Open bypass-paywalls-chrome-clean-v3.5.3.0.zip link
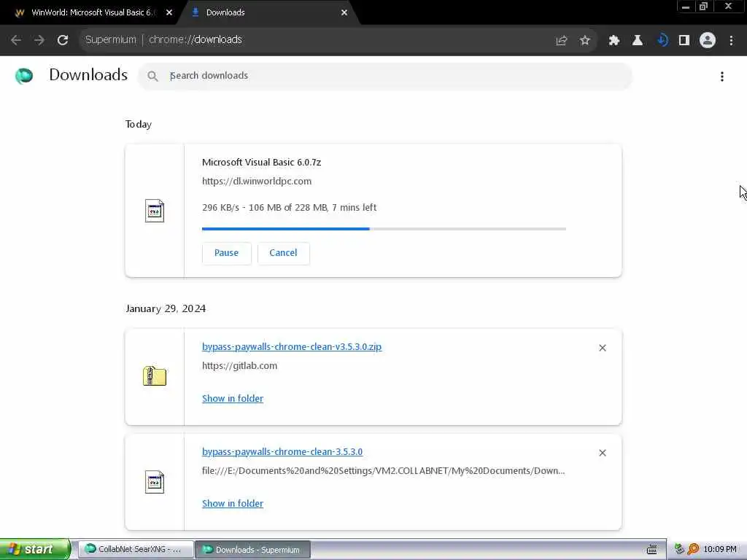The image size is (747, 560). point(292,346)
